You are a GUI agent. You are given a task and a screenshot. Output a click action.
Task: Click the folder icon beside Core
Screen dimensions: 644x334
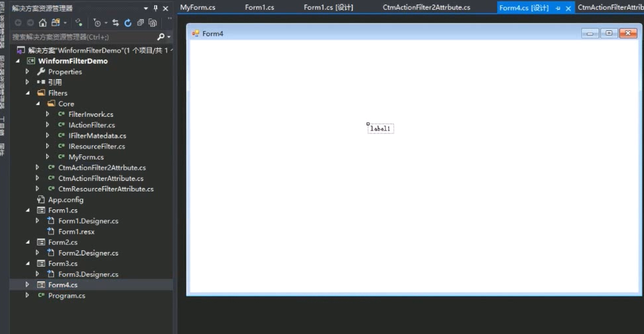click(51, 104)
